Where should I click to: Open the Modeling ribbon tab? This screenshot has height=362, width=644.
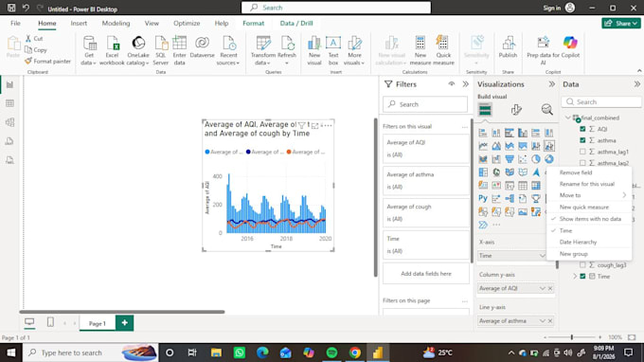pos(116,24)
